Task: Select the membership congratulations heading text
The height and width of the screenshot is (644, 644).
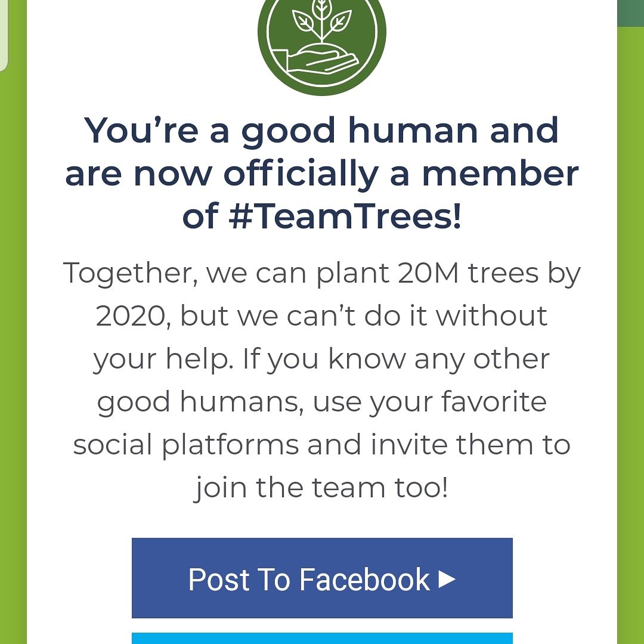Action: coord(322,172)
